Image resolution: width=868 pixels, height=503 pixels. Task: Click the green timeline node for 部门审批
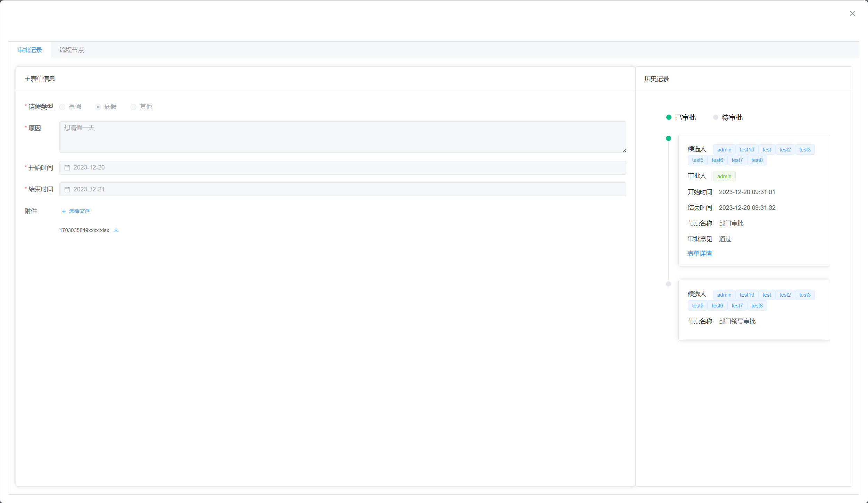tap(668, 139)
